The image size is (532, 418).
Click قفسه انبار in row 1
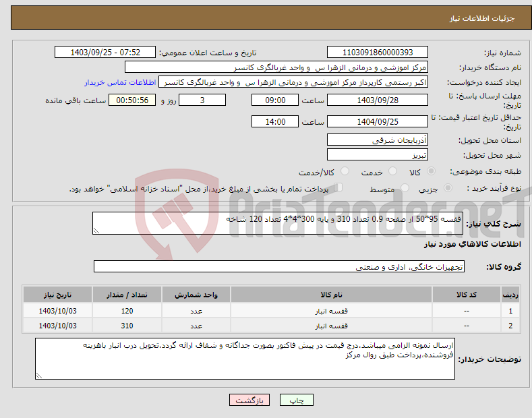coord(331,311)
